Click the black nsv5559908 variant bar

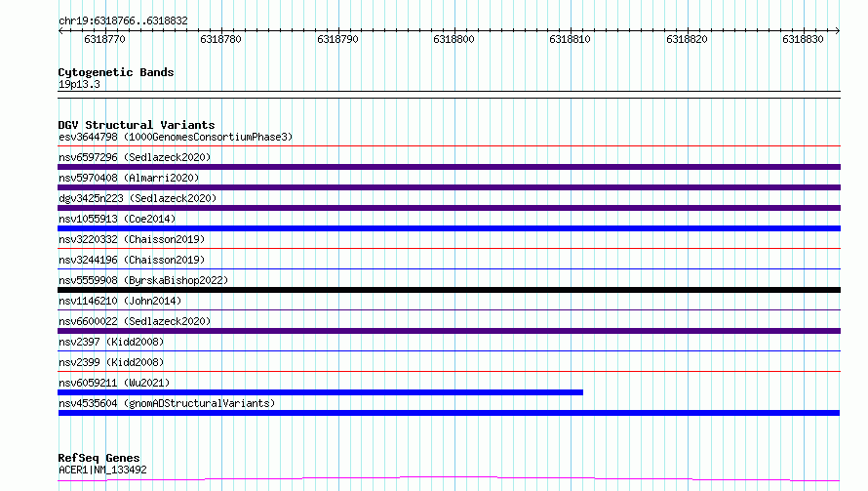click(x=449, y=290)
